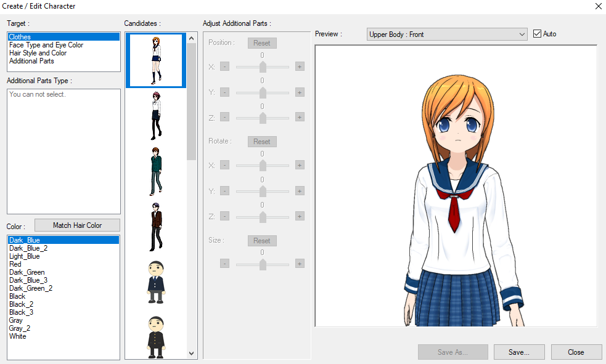Click the Rotate Y plus button
This screenshot has height=364, width=606.
(300, 191)
